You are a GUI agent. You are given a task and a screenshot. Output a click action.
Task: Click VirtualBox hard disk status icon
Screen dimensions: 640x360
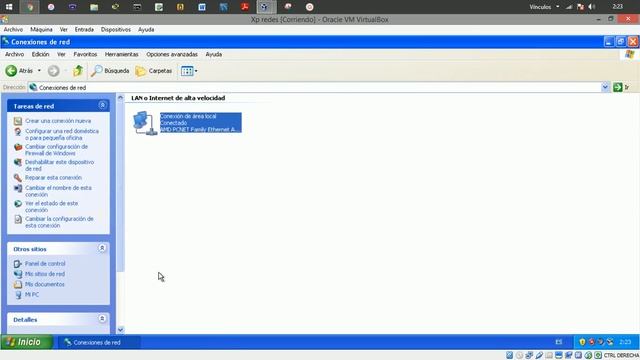tap(509, 356)
